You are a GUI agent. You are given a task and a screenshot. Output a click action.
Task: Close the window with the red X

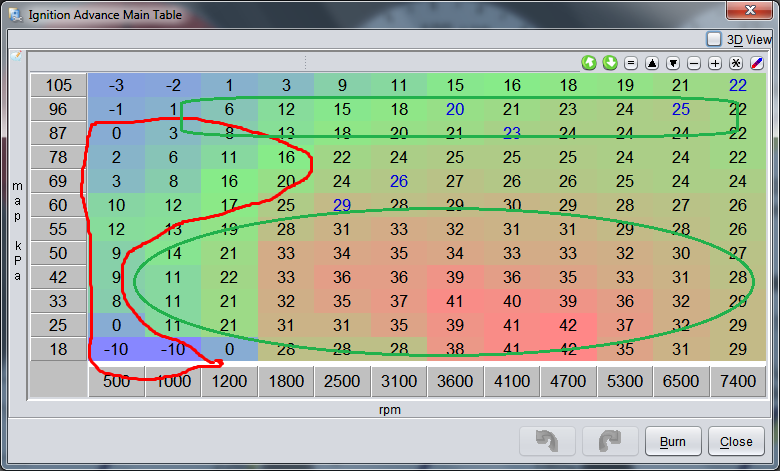point(750,10)
